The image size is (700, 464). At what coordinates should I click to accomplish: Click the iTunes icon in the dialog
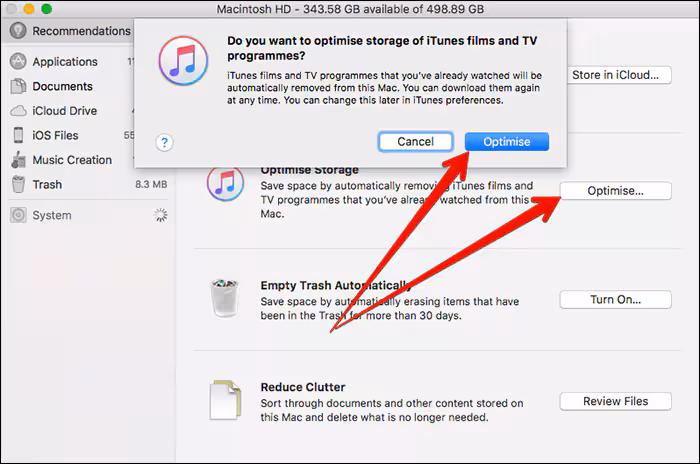coord(183,61)
